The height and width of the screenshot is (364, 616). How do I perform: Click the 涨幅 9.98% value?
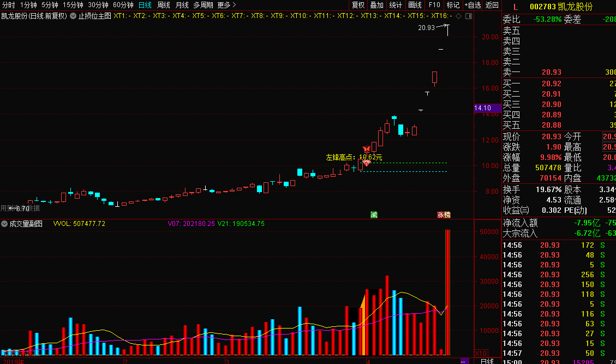pyautogui.click(x=551, y=157)
